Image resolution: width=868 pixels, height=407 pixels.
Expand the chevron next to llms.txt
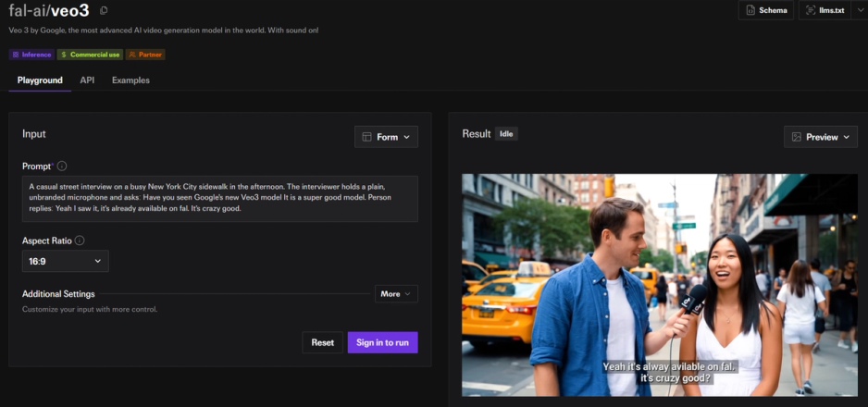pyautogui.click(x=862, y=10)
